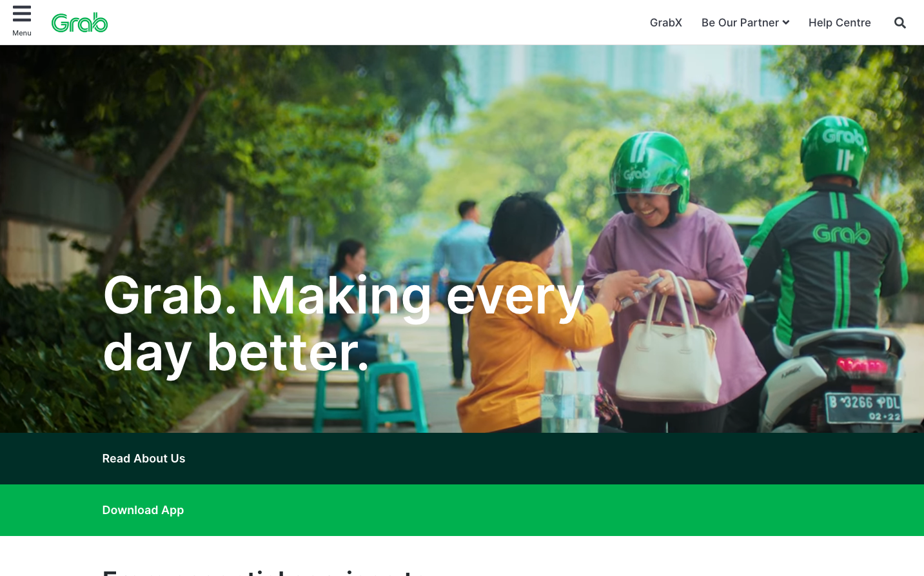Viewport: 924px width, 576px height.
Task: Click the Grab logo on rider's jacket
Action: (841, 233)
